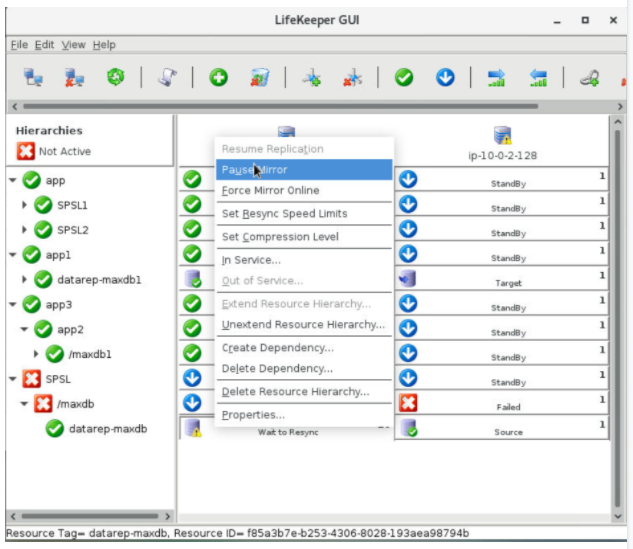Viewport: 633px width, 549px height.
Task: Click the Delete Resource Hierarchy trash icon
Action: (260, 77)
